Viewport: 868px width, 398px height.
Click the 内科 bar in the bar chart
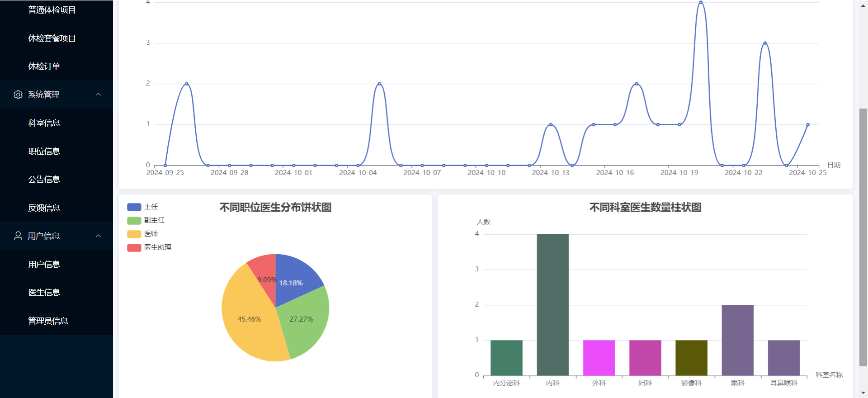click(x=552, y=305)
